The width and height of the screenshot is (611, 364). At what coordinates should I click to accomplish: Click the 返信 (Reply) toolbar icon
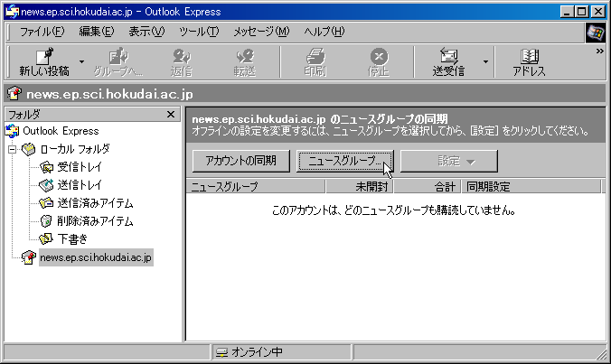182,62
